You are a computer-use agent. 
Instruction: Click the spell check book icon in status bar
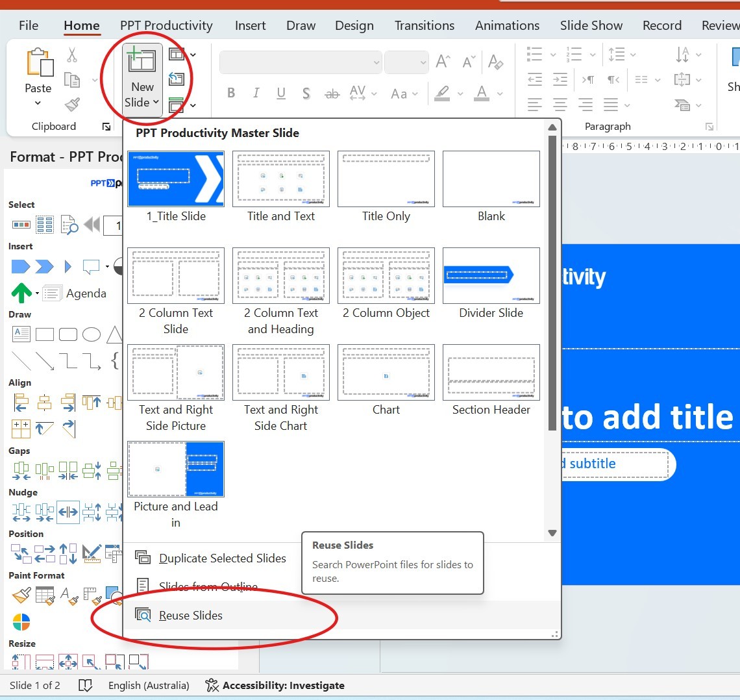tap(85, 685)
